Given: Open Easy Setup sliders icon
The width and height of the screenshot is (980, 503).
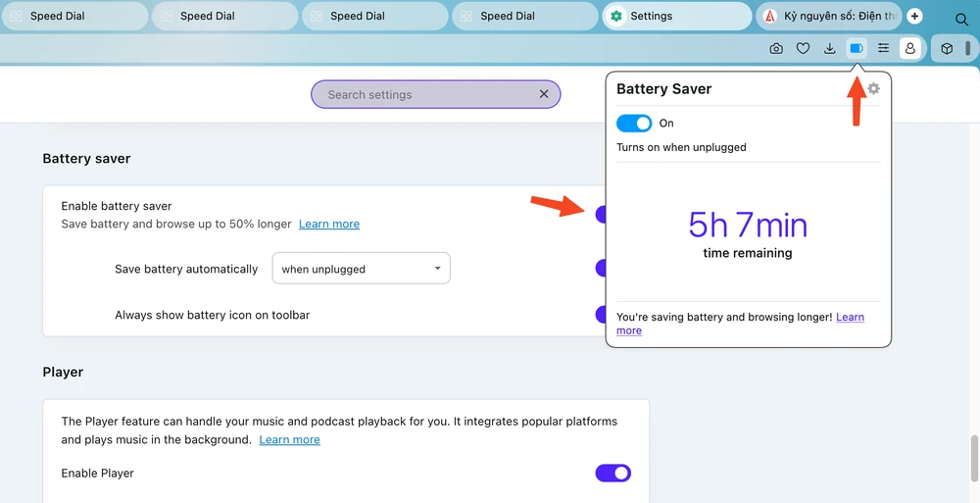Looking at the screenshot, I should click(883, 48).
